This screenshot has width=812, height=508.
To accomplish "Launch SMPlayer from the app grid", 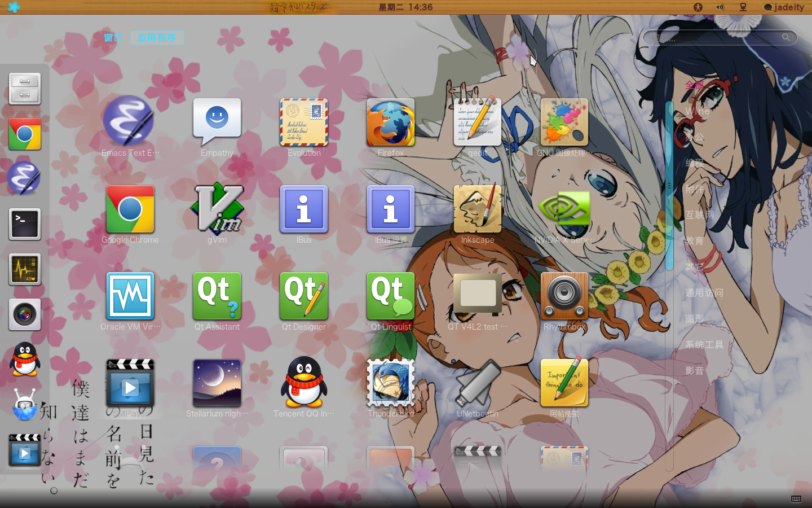I will point(130,387).
